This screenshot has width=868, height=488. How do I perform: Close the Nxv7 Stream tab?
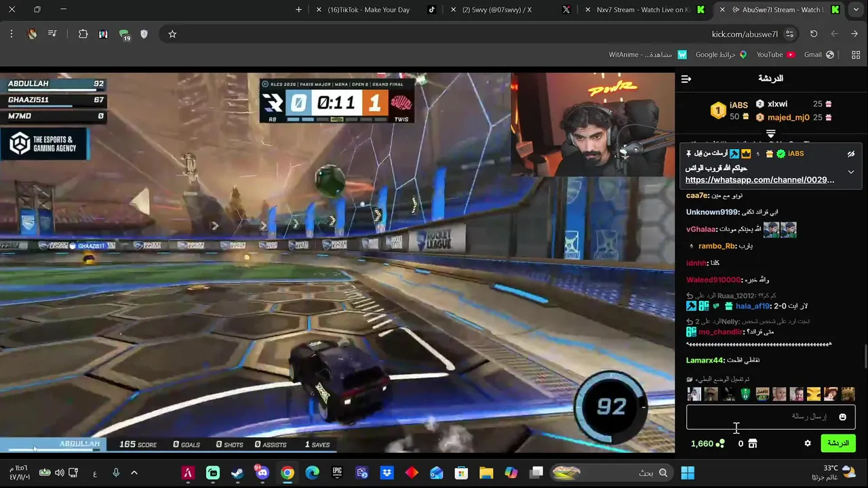[587, 9]
